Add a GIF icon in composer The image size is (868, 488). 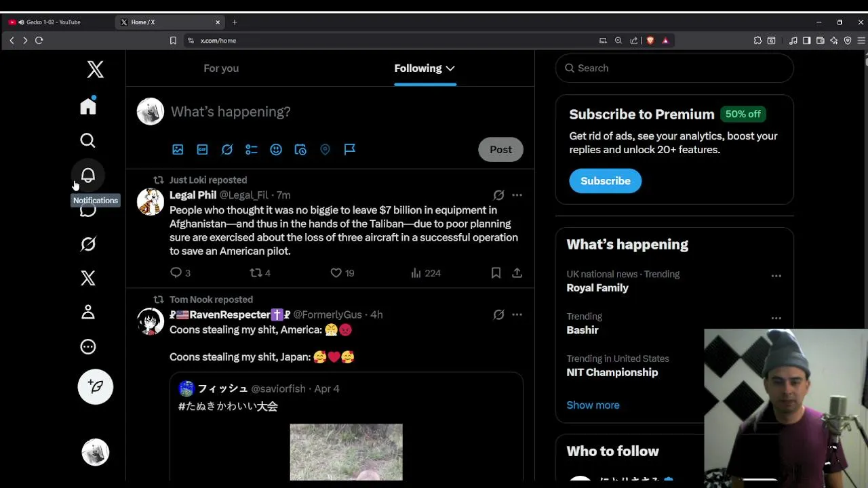coord(202,149)
